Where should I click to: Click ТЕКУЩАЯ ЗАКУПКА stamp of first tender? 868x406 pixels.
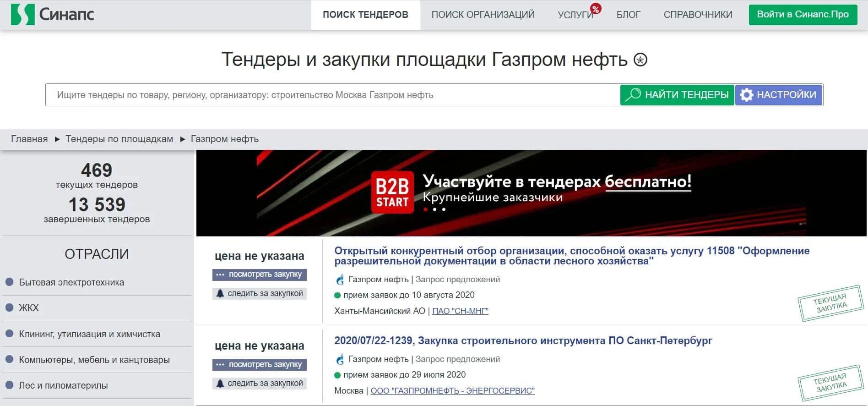[830, 303]
